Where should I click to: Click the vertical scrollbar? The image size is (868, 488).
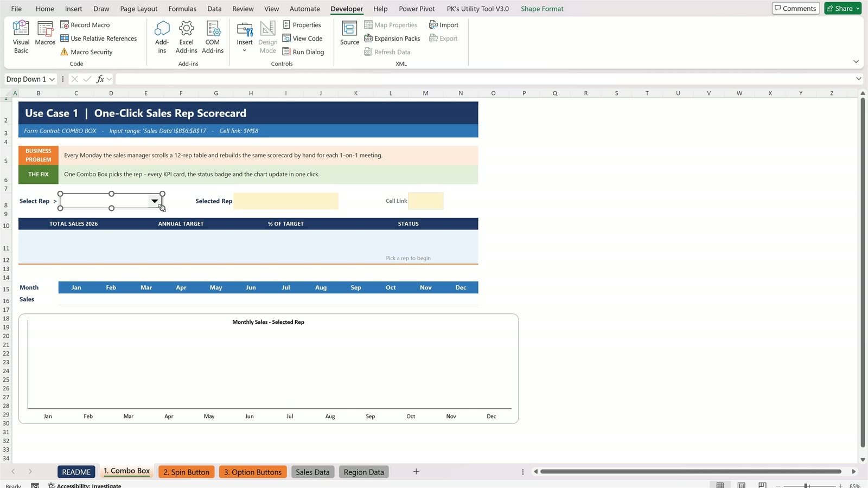coord(863,273)
